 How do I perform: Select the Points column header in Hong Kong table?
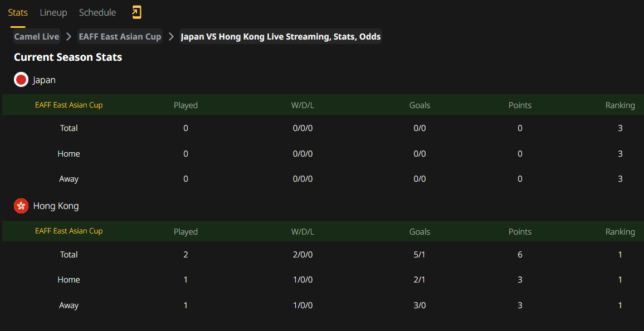[520, 232]
